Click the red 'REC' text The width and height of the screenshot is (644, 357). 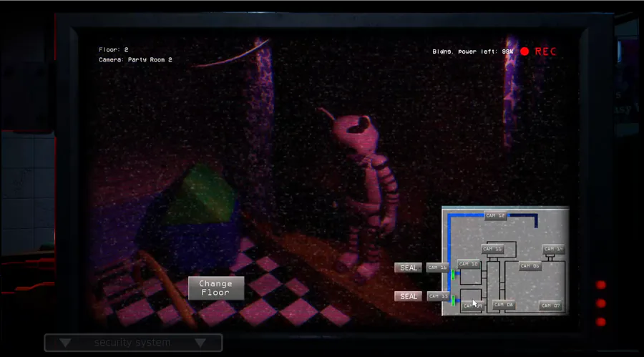pyautogui.click(x=545, y=52)
